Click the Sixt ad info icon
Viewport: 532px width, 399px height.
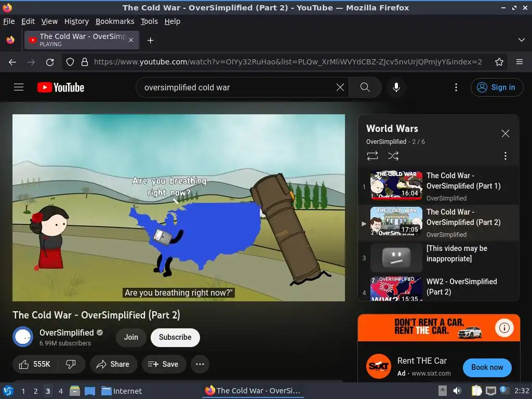(504, 328)
